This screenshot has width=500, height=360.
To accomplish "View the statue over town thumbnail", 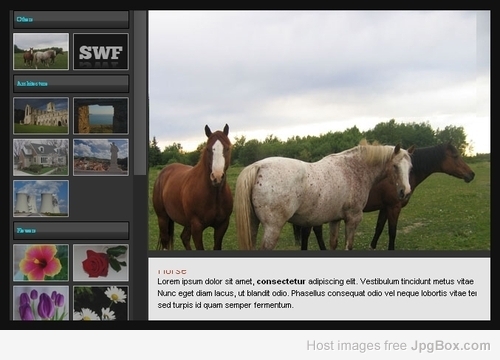I will (x=101, y=157).
